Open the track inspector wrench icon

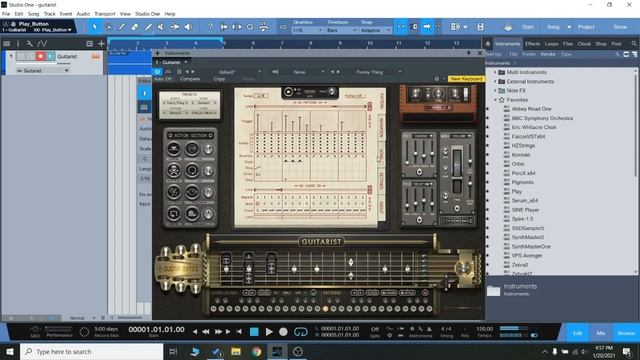tap(29, 43)
